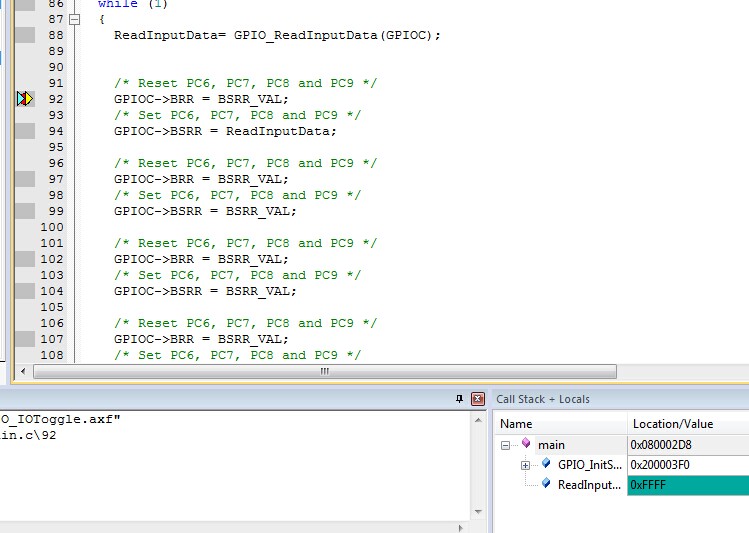
Task: Click the O_IOToggle.axf" output line
Action: pyautogui.click(x=60, y=419)
